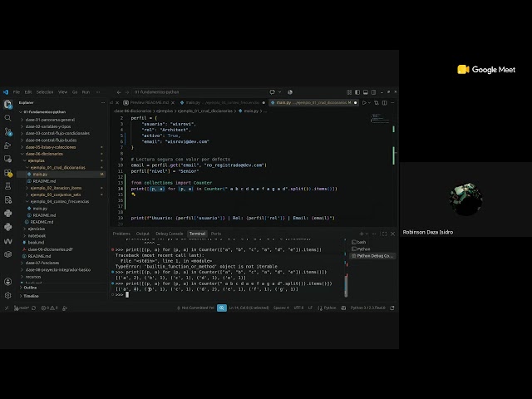Click the Python 3.12 interpreter selector
Screen dimensions: 532x399
[367, 308]
